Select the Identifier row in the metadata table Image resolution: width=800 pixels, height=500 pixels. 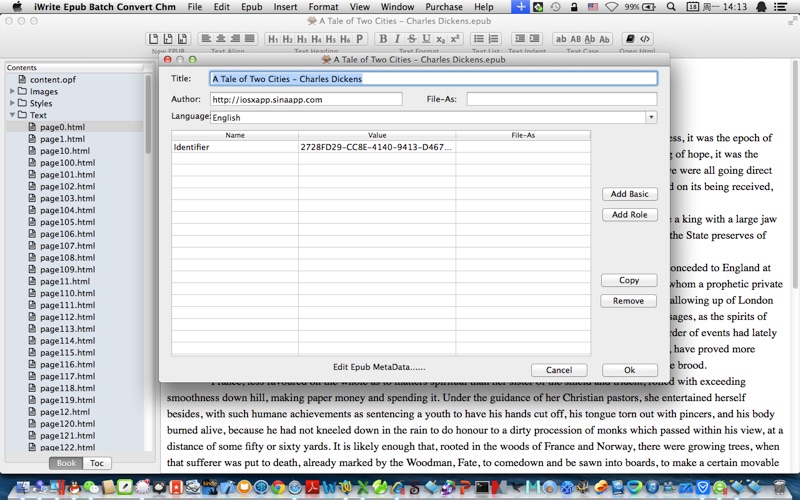381,147
